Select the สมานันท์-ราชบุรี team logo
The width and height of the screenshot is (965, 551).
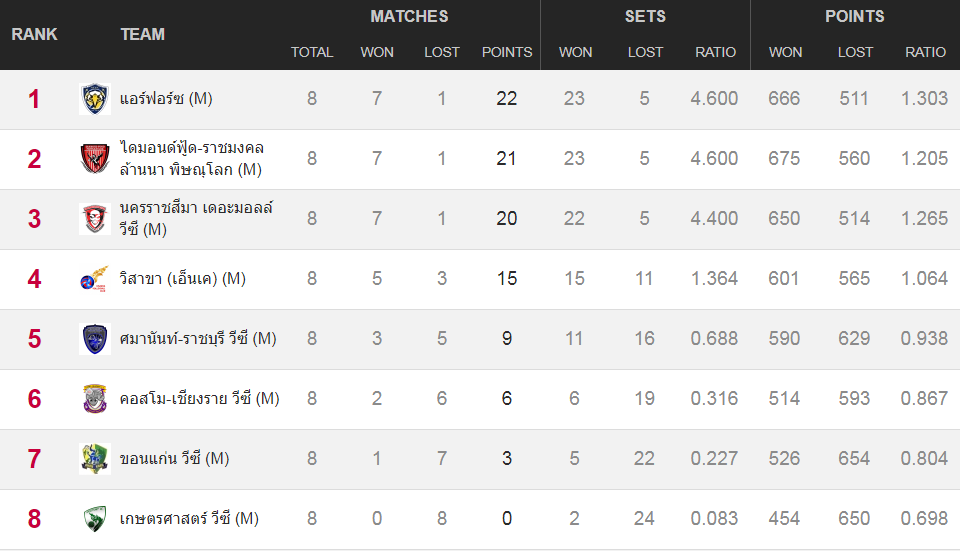click(x=95, y=339)
